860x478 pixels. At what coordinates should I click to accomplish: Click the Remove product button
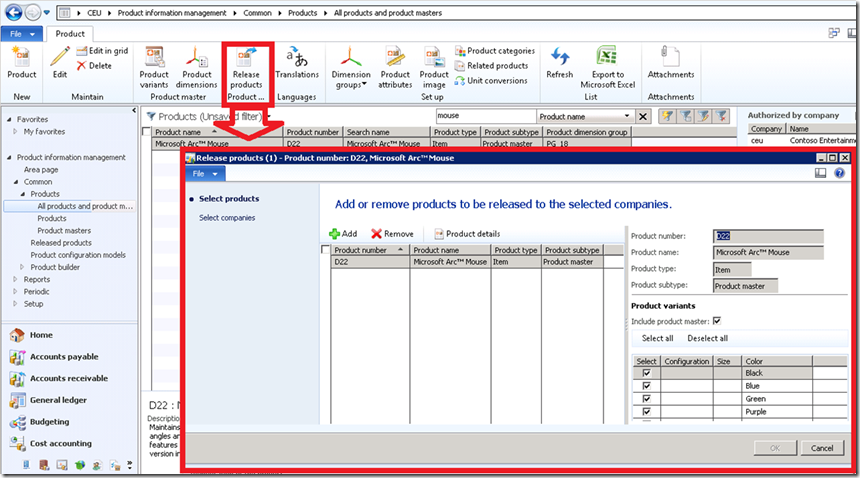point(392,233)
